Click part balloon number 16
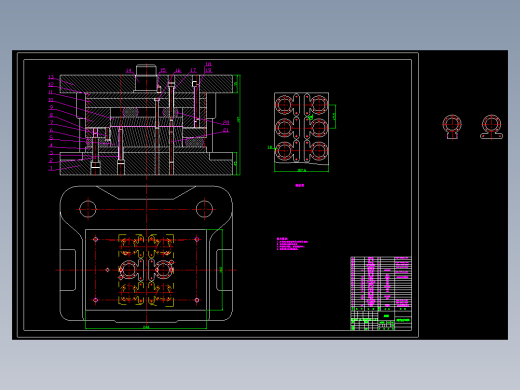520x390 pixels. tap(178, 70)
